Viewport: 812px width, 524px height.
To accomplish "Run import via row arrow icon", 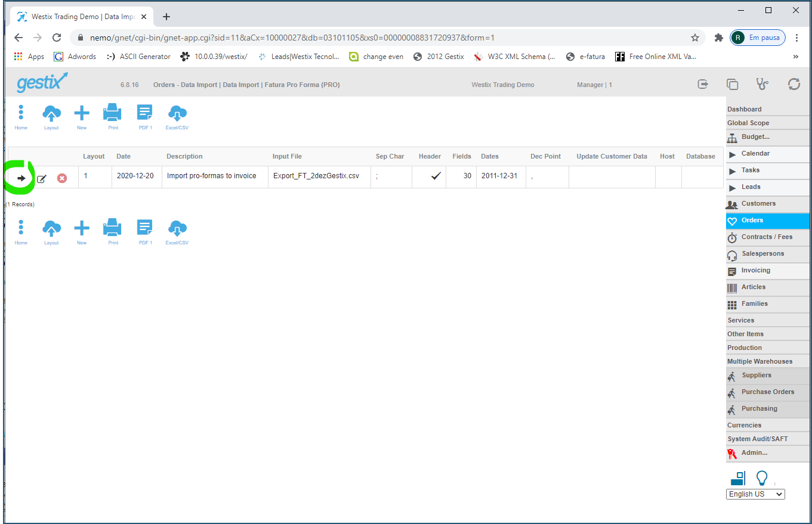I will pos(21,178).
